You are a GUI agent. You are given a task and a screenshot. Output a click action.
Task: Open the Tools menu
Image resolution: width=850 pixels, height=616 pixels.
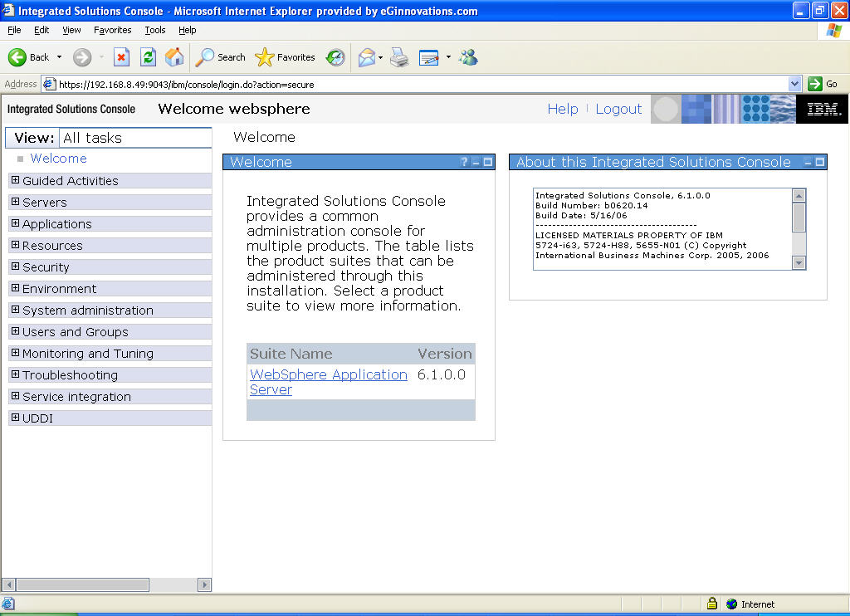coord(155,31)
